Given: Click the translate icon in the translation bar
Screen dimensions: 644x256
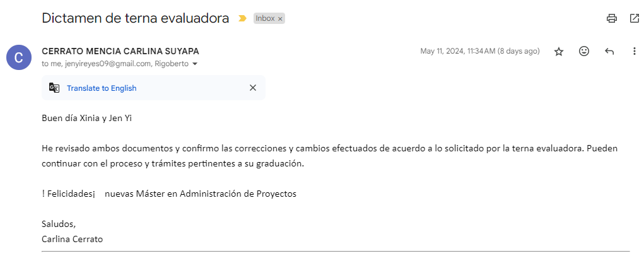Looking at the screenshot, I should coord(54,88).
